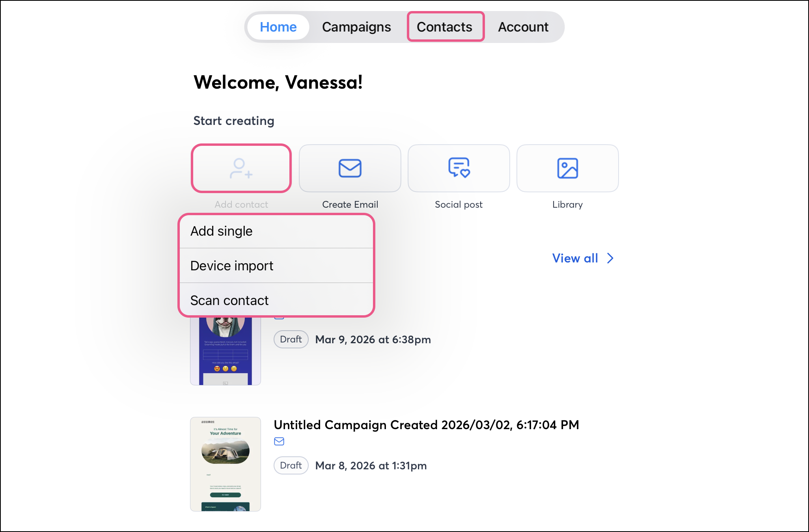
Task: Open the Account tab
Action: 523,27
